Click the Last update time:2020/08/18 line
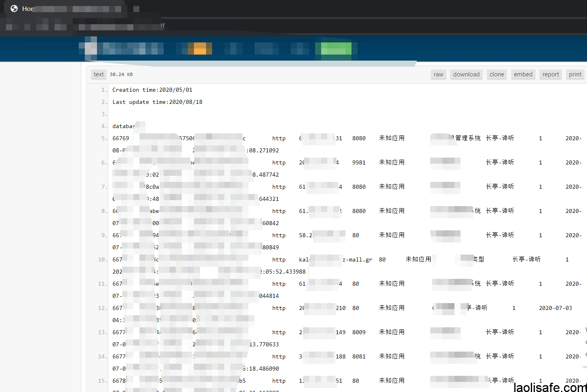 [157, 102]
